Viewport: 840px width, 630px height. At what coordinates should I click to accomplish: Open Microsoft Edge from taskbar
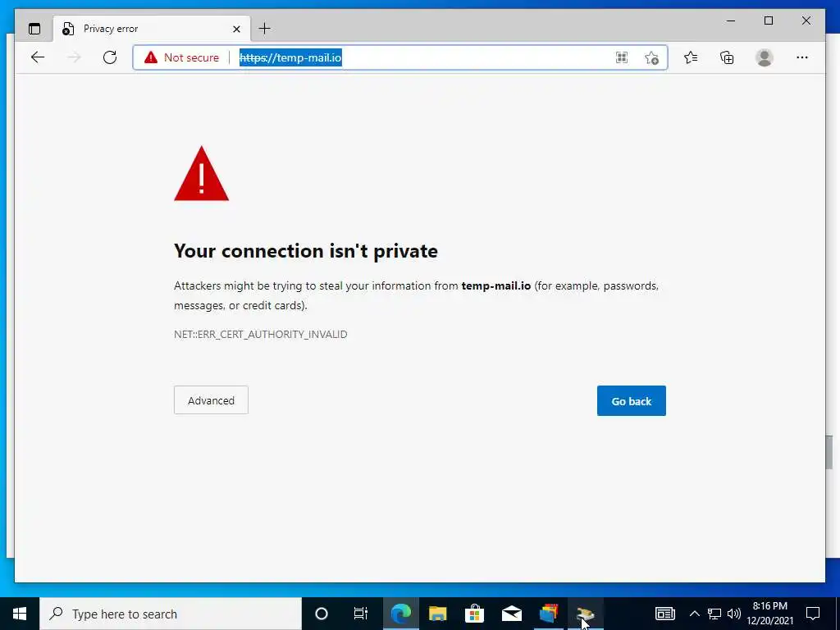click(x=400, y=614)
